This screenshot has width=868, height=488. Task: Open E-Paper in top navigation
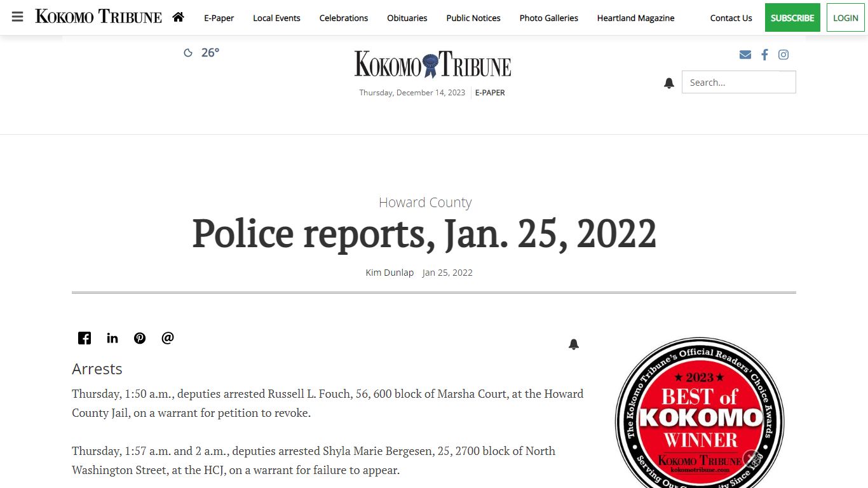[219, 18]
